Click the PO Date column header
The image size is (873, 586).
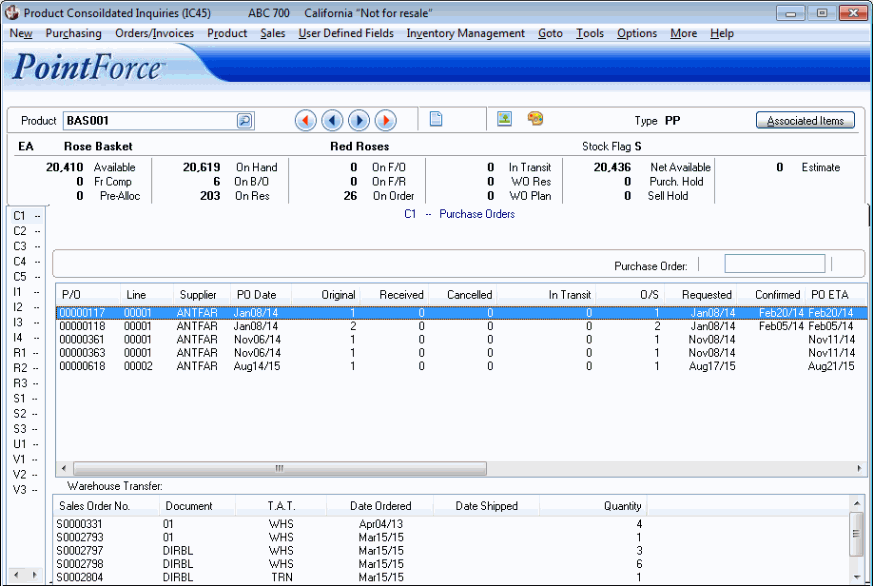[261, 294]
